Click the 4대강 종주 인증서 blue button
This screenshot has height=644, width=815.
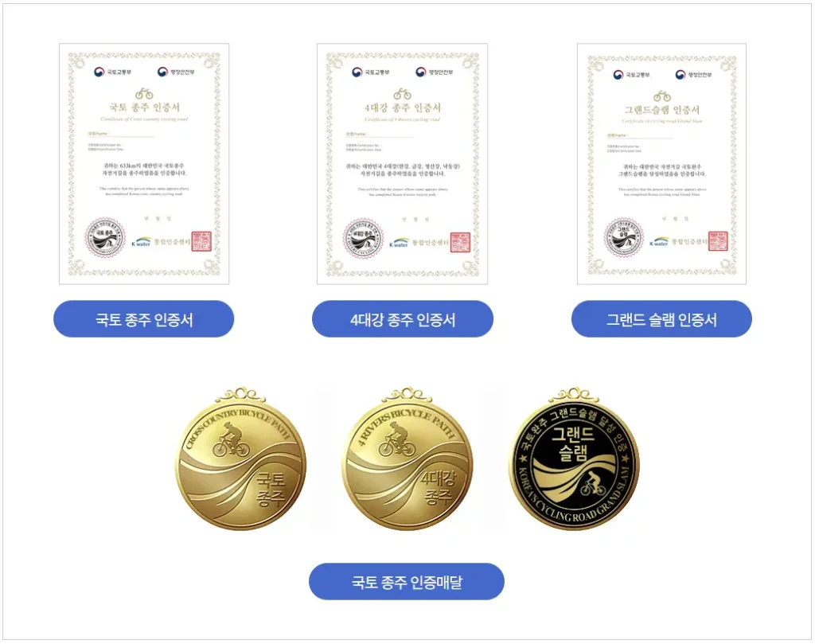click(402, 318)
